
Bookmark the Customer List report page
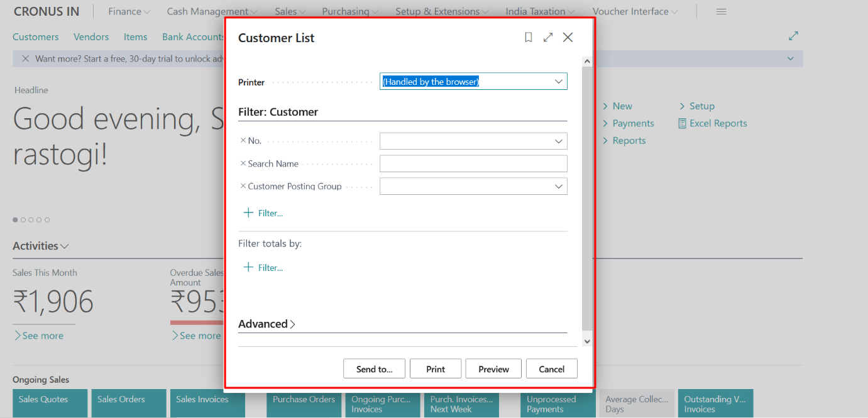[528, 37]
